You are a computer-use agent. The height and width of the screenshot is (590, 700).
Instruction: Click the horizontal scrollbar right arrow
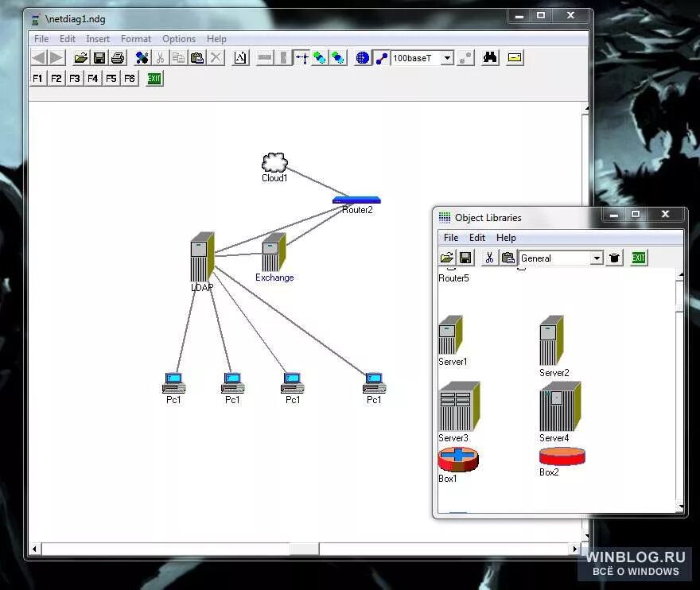pyautogui.click(x=575, y=549)
